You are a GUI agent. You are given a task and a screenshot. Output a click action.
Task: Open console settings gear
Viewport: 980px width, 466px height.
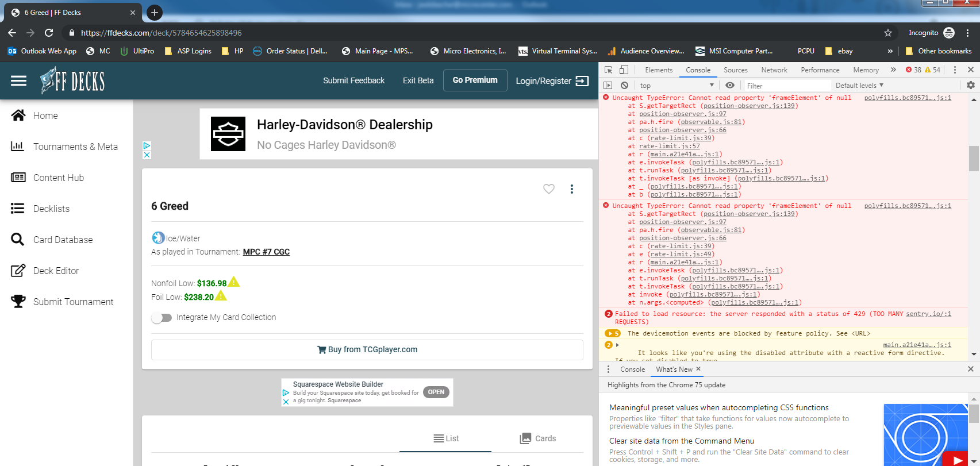970,85
